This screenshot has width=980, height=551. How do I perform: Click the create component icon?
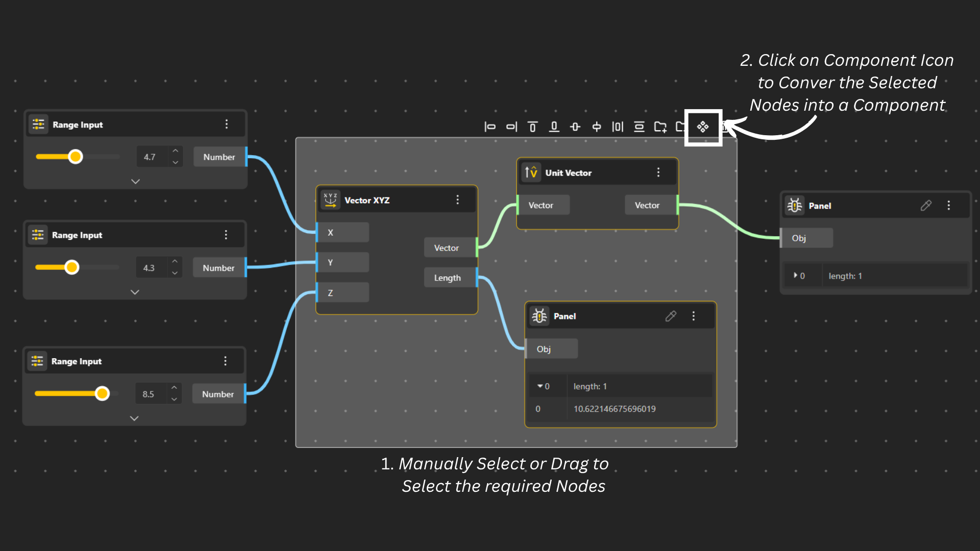pos(703,127)
